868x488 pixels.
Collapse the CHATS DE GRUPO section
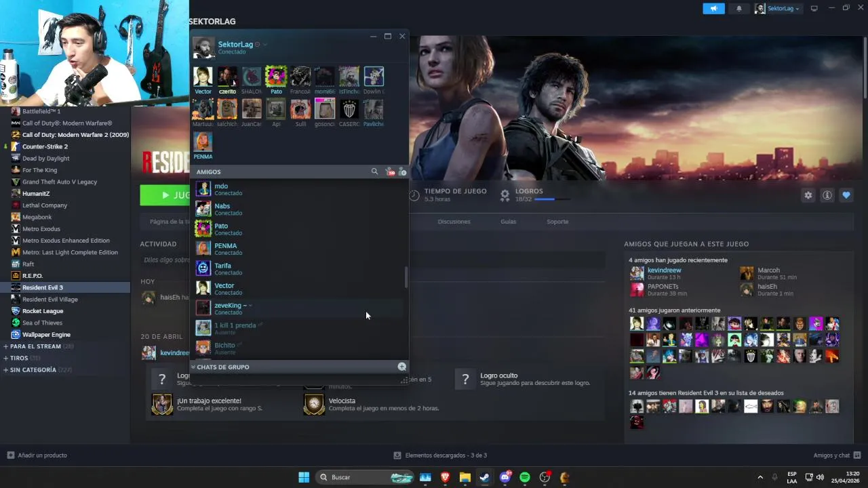(x=193, y=367)
